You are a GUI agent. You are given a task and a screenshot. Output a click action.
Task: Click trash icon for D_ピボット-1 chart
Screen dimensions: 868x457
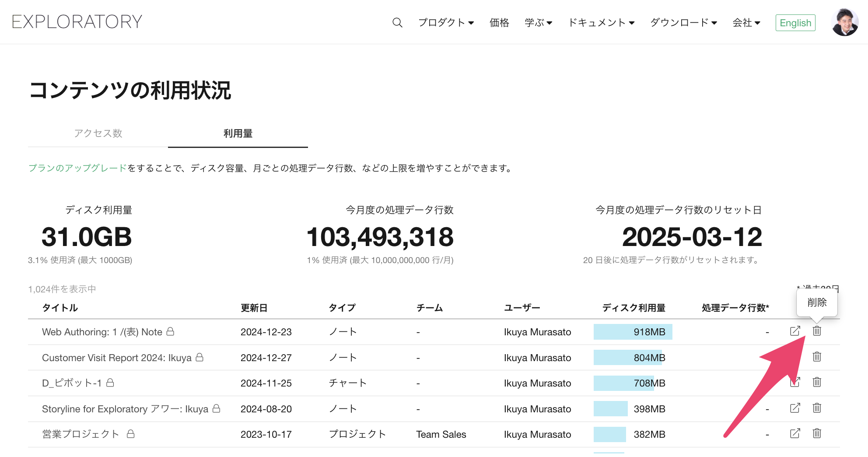click(817, 382)
